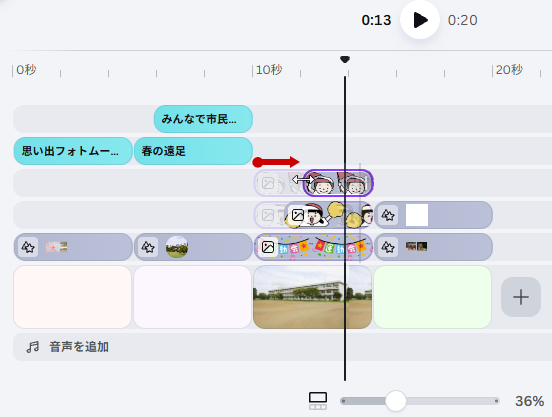This screenshot has width=552, height=417.
Task: Click elements icon on dark photos clip
Action: point(388,247)
